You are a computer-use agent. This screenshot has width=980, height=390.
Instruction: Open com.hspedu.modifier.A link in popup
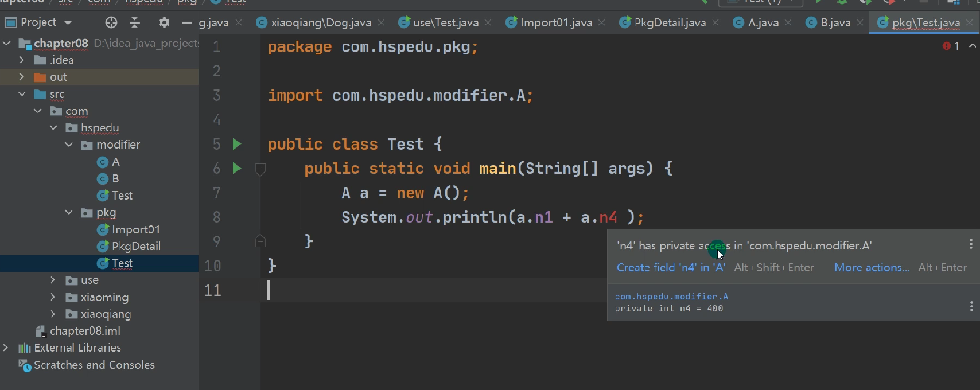click(671, 297)
